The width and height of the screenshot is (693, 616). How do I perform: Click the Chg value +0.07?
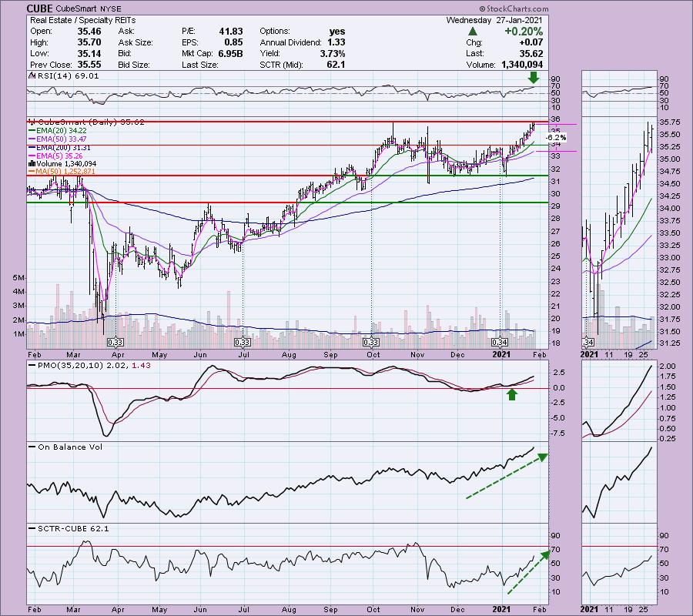(x=531, y=42)
